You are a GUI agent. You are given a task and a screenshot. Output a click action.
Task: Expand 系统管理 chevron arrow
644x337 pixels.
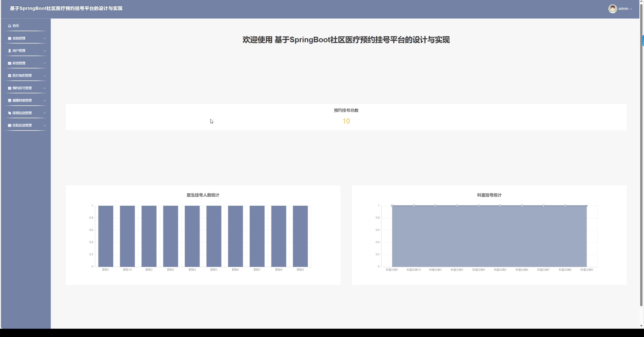(x=45, y=38)
